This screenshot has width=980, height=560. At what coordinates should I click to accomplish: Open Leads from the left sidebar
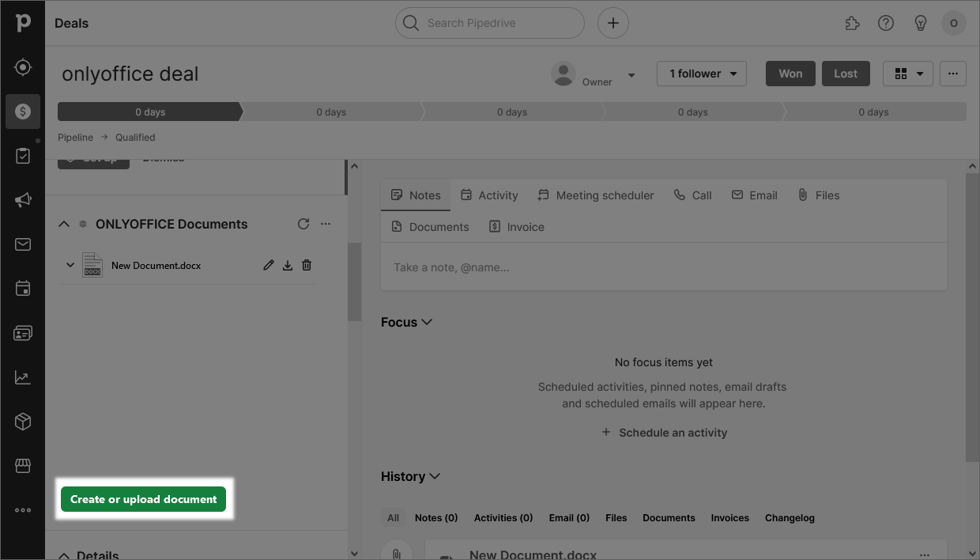(22, 67)
